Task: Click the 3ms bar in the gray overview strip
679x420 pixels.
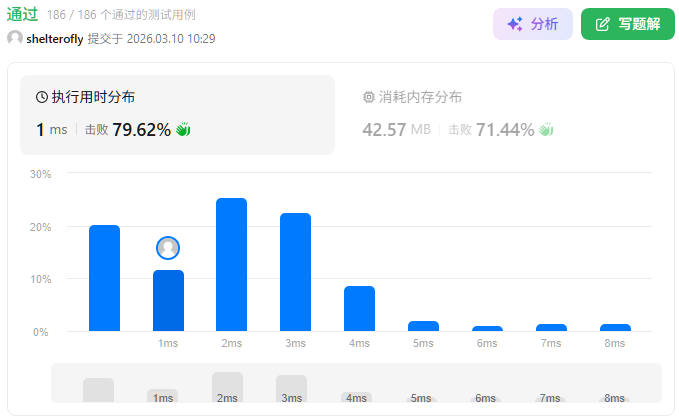Action: pos(291,387)
